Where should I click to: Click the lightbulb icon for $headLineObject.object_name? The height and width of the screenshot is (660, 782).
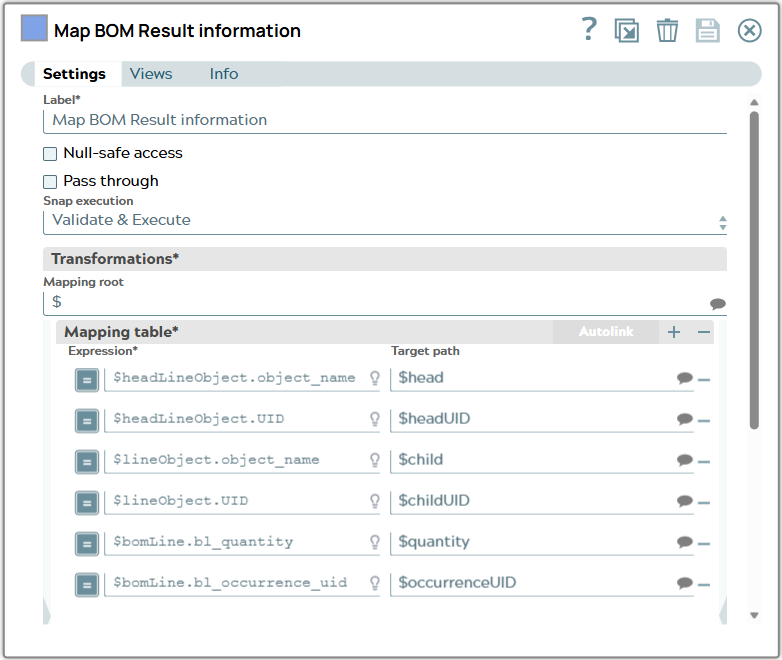[x=375, y=378]
